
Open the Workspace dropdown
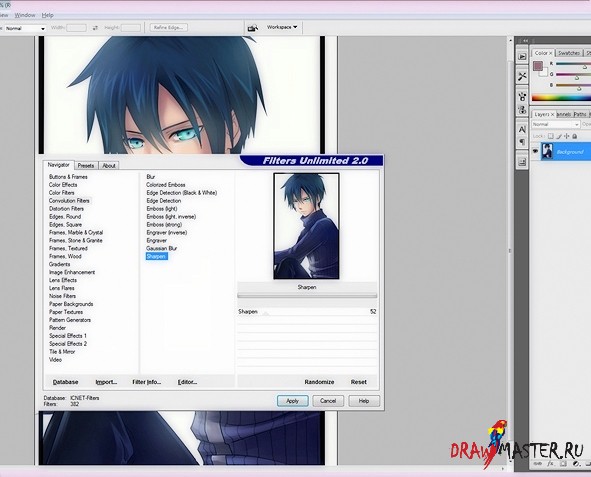(x=282, y=27)
